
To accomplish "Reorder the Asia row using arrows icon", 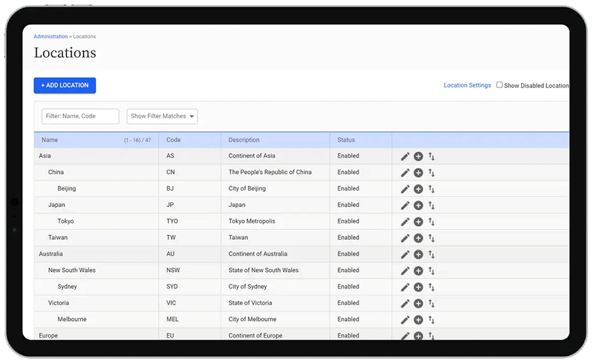I will [431, 156].
